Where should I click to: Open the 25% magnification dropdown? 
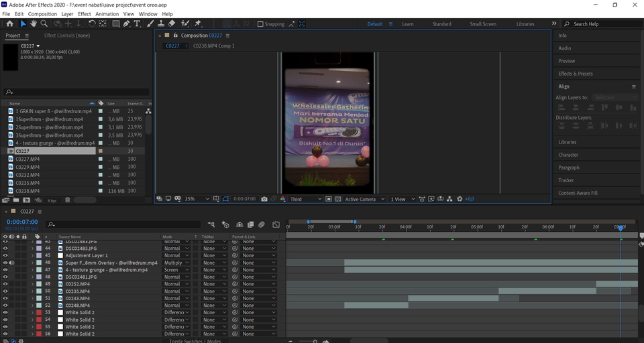(197, 199)
